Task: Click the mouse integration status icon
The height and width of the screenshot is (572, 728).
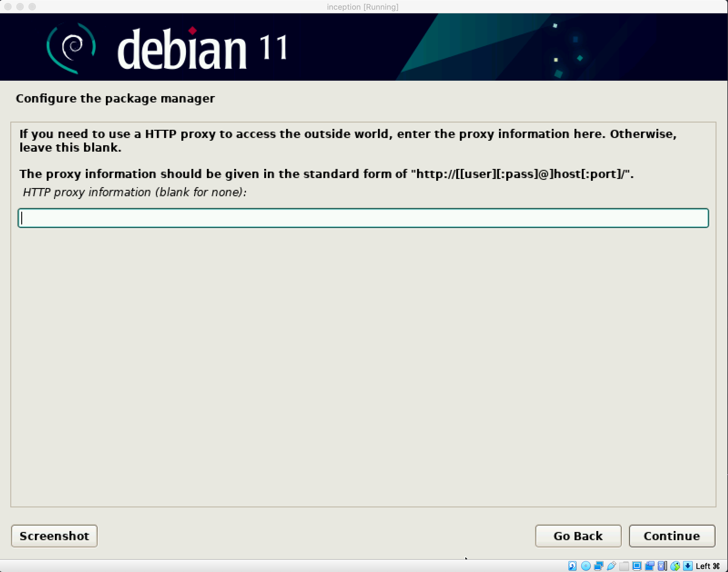Action: (x=675, y=566)
